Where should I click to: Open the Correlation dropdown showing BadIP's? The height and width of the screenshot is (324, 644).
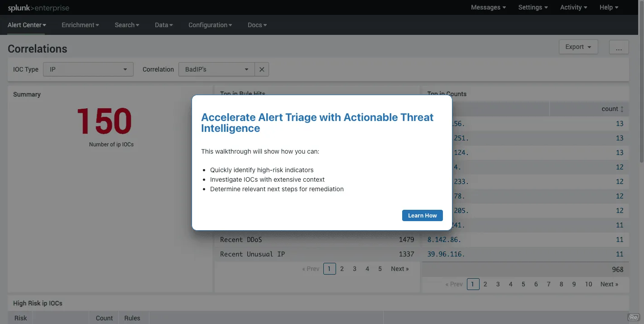216,69
